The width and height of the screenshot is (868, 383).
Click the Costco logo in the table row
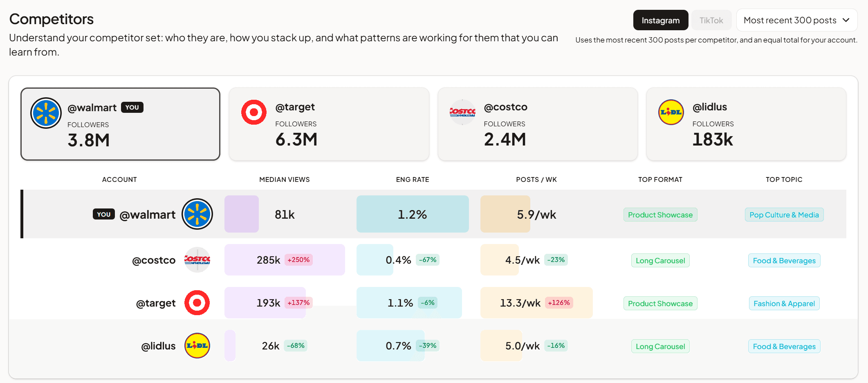click(197, 260)
